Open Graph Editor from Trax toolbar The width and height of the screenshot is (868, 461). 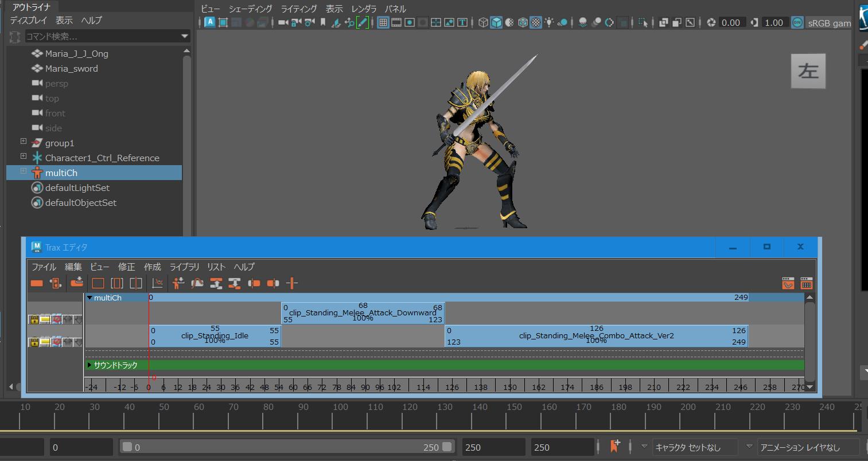[157, 283]
